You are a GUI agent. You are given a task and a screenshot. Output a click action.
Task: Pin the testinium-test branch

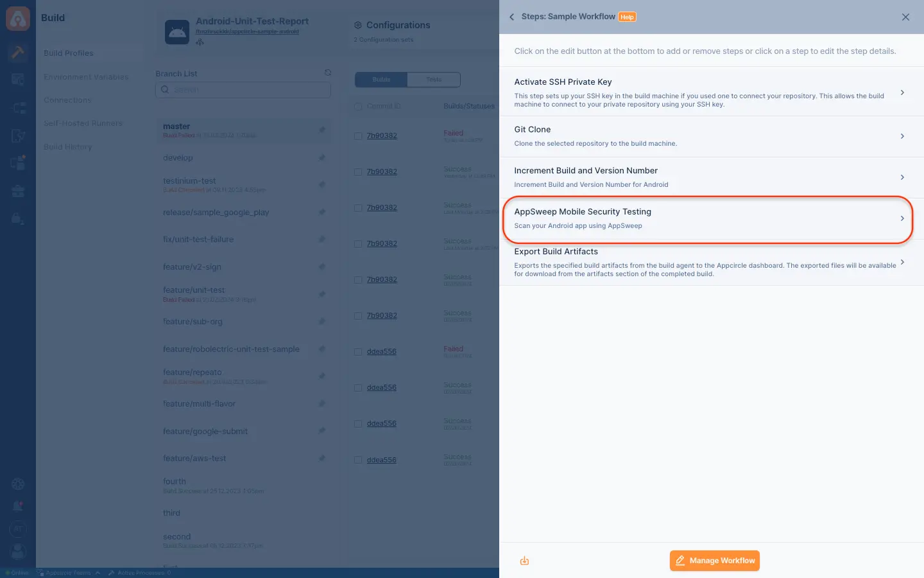click(322, 184)
